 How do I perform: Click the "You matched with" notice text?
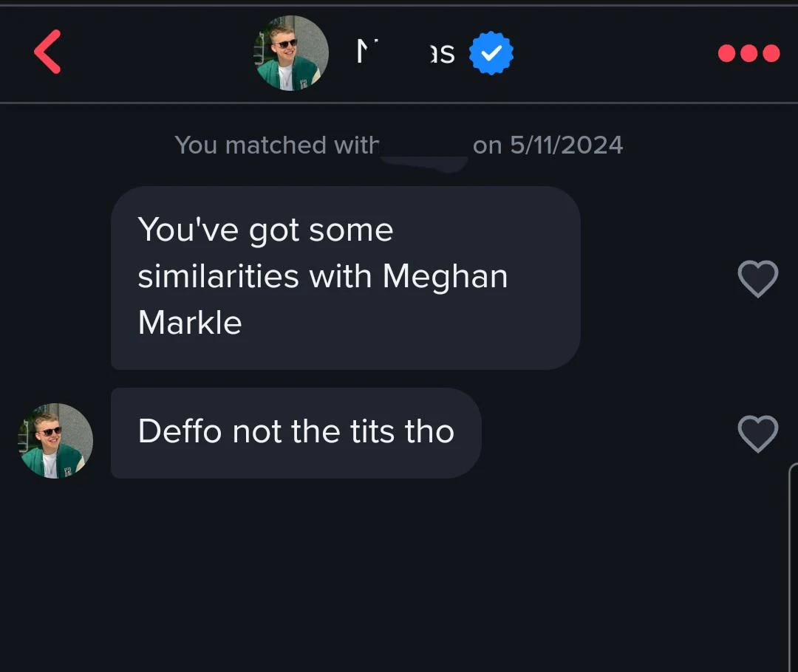tap(276, 145)
